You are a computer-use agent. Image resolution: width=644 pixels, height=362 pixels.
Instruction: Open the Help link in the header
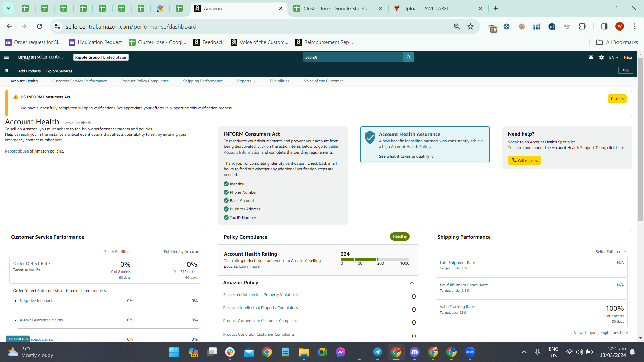point(628,57)
